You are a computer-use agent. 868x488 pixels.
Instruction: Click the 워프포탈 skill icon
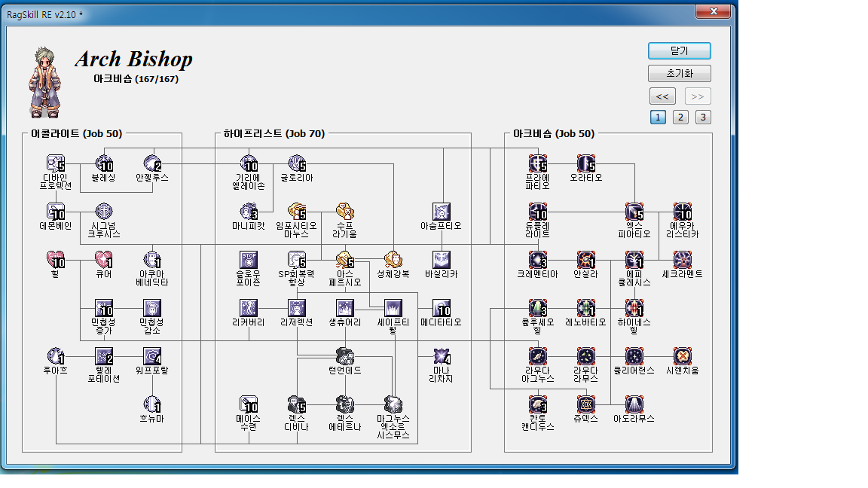pyautogui.click(x=152, y=356)
